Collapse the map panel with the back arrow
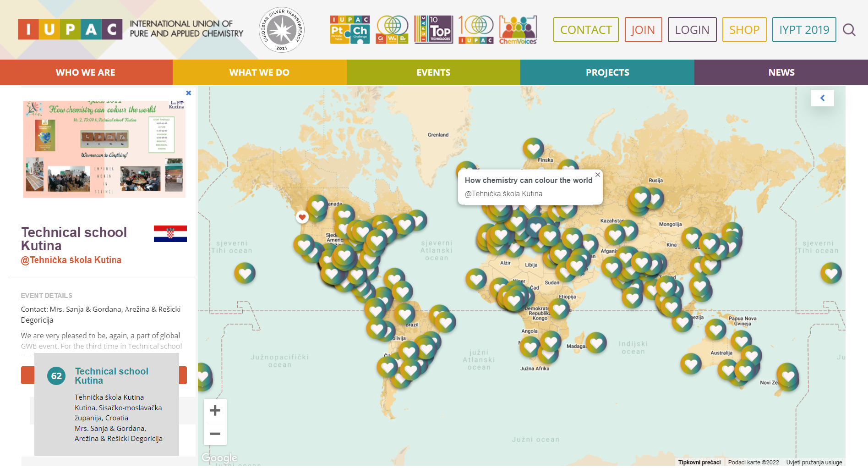 (822, 98)
